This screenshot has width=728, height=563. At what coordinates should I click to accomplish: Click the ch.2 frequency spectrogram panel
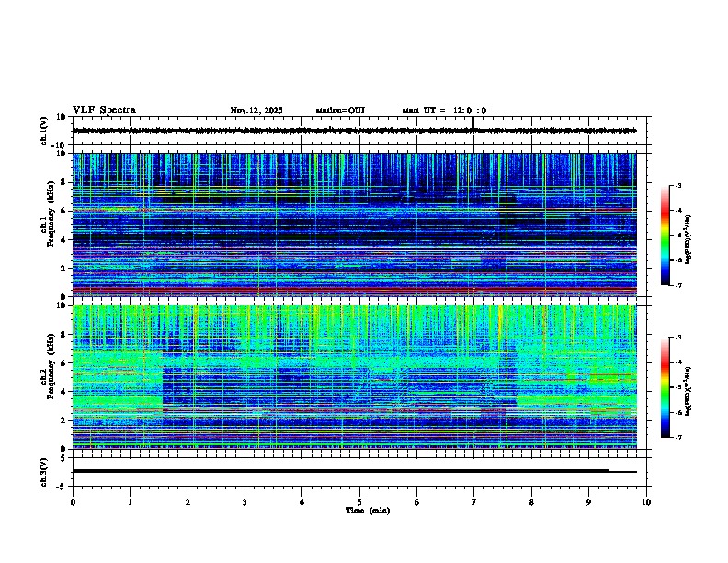coord(358,377)
